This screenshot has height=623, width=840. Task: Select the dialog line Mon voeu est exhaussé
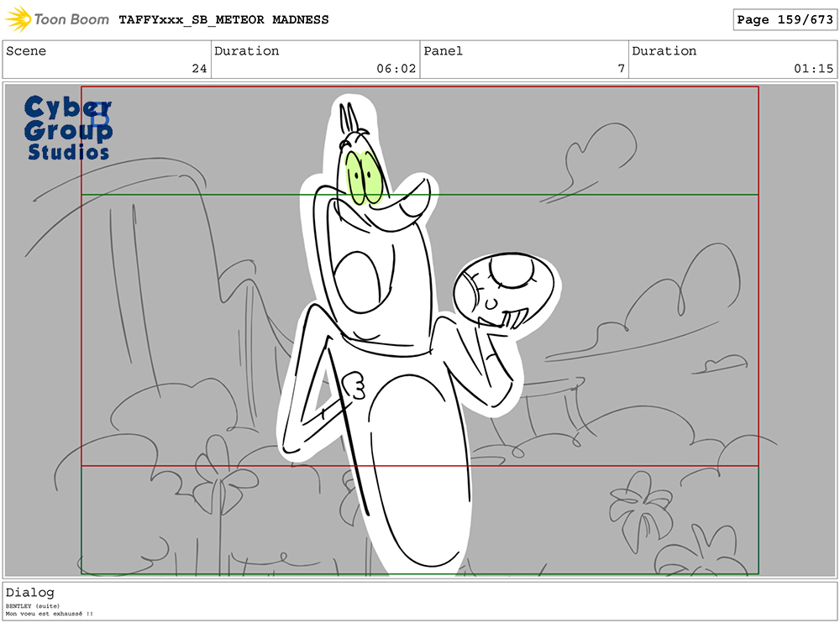tap(50, 614)
